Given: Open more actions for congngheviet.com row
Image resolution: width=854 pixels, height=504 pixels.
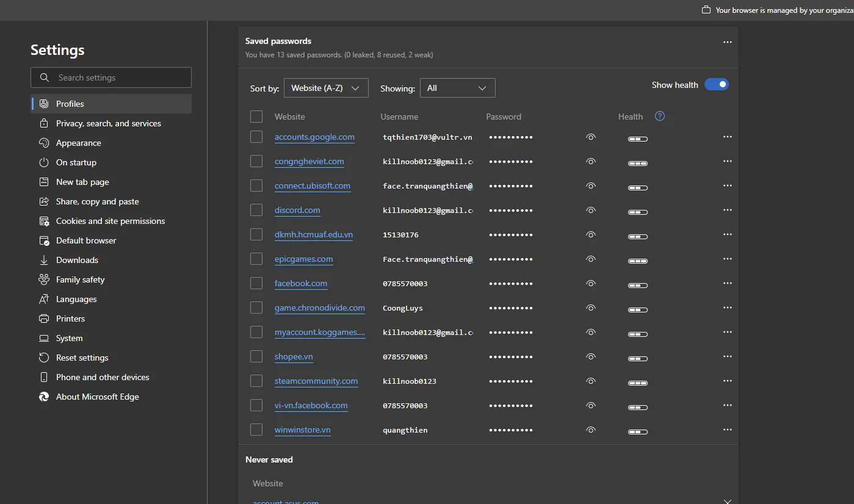Looking at the screenshot, I should 727,161.
